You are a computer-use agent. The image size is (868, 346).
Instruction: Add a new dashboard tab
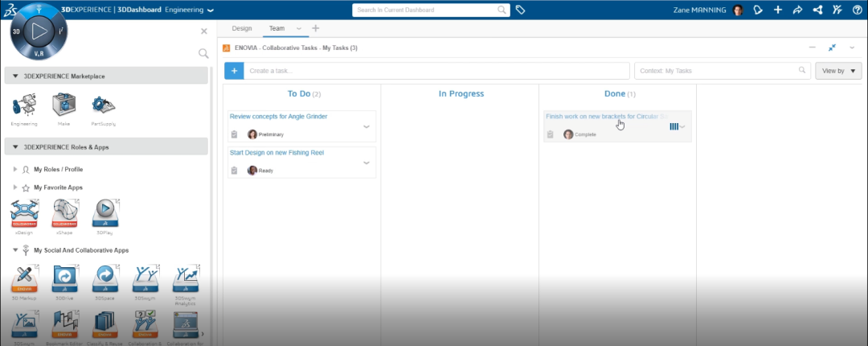tap(315, 28)
